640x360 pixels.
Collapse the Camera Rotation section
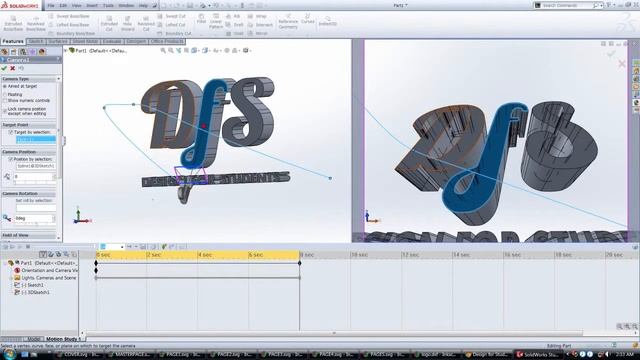28,193
